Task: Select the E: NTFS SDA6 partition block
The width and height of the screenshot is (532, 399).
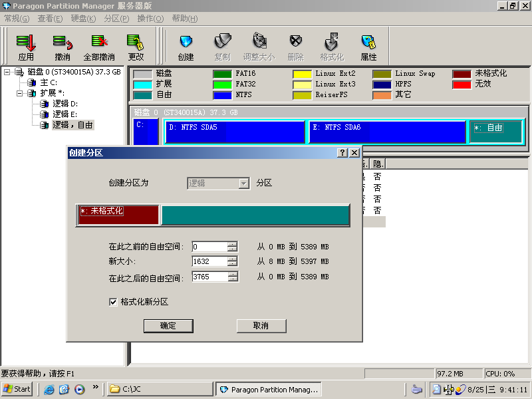Action: [x=388, y=131]
